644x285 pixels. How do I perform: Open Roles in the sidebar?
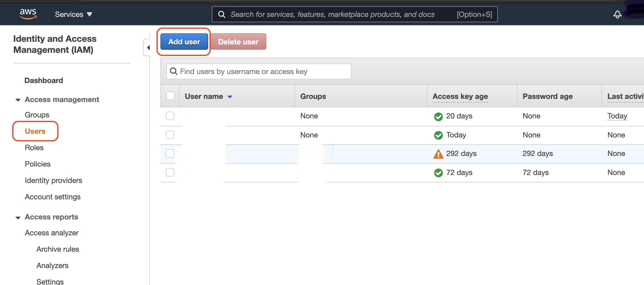click(34, 148)
